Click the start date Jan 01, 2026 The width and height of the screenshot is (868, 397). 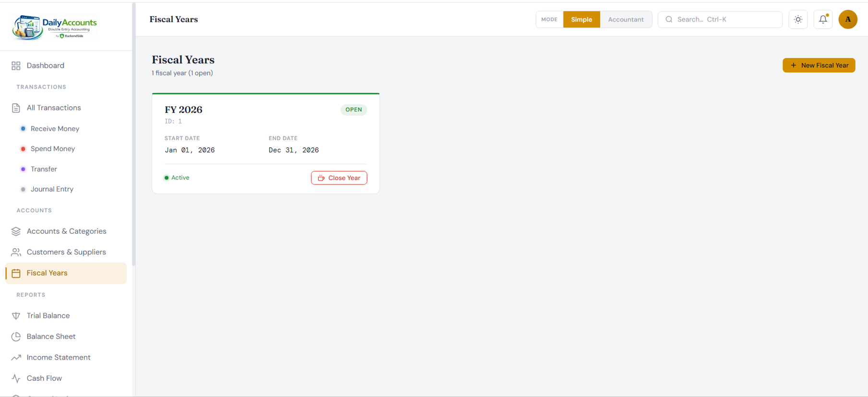(x=190, y=150)
